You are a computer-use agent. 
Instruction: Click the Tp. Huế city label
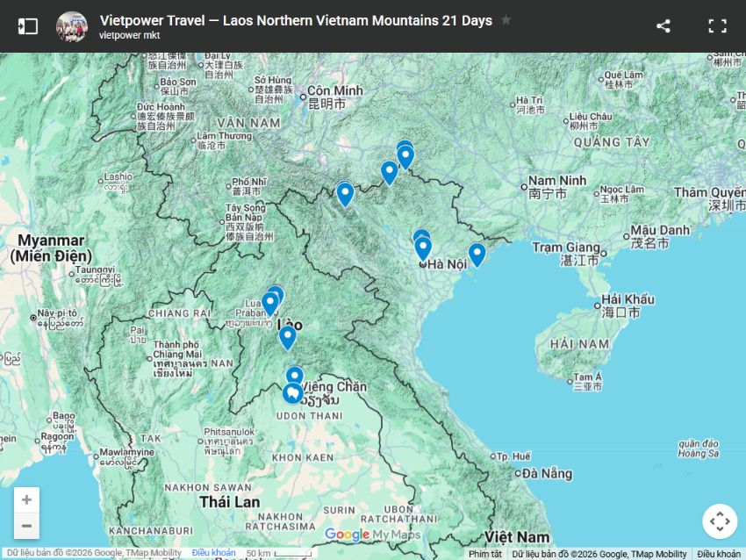(513, 456)
